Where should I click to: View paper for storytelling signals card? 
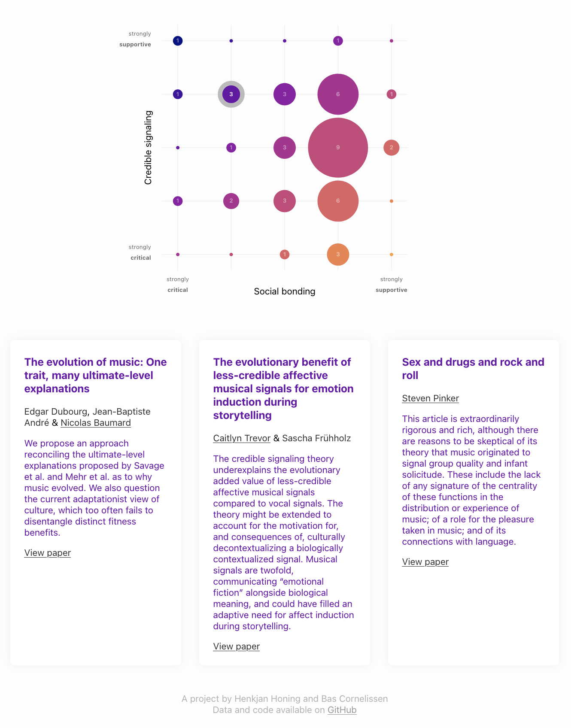point(237,646)
